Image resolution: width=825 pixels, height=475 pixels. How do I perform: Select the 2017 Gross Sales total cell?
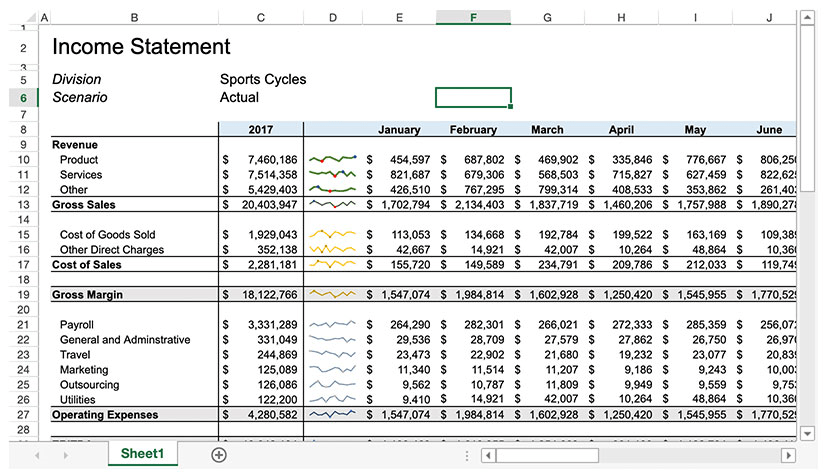click(x=261, y=204)
